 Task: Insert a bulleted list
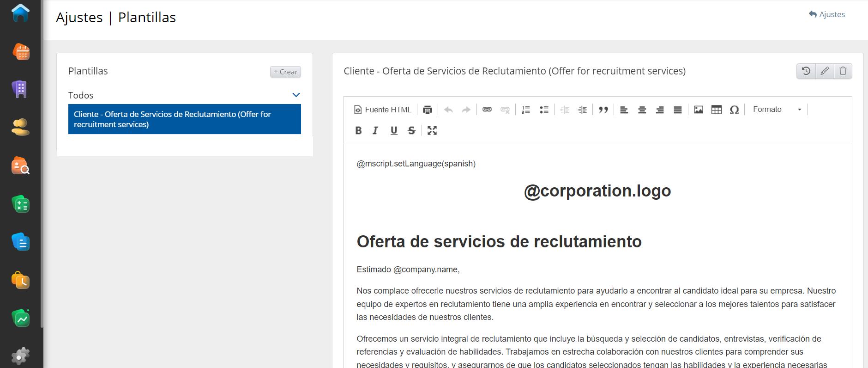tap(544, 110)
